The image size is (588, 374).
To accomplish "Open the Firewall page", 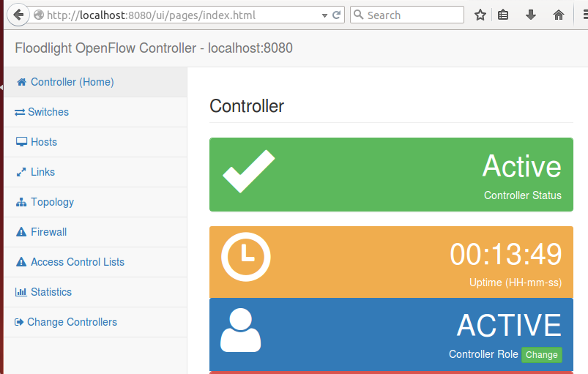I will coord(95,232).
